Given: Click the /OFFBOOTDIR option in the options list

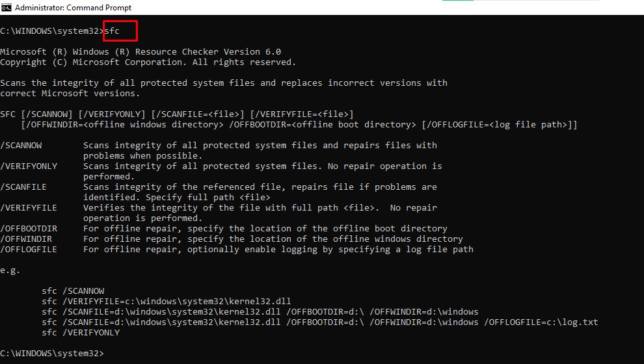Looking at the screenshot, I should point(29,228).
